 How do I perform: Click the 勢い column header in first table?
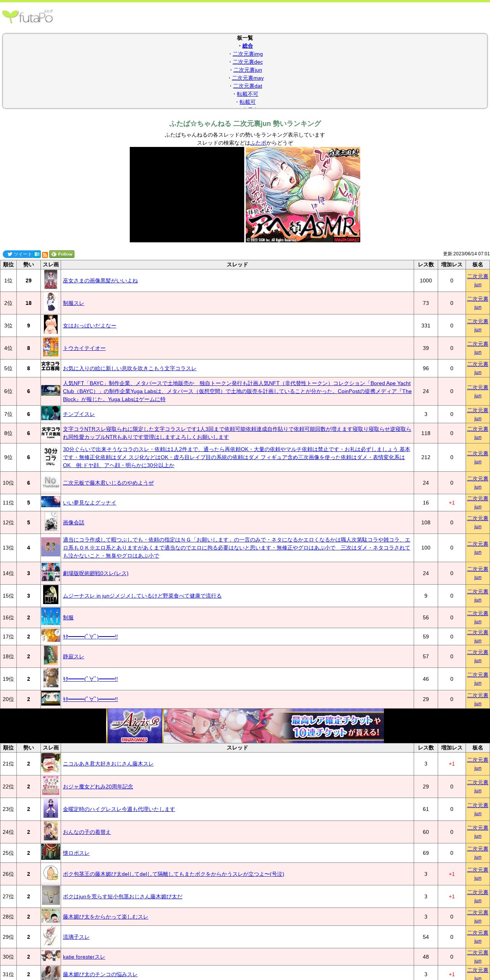[29, 264]
